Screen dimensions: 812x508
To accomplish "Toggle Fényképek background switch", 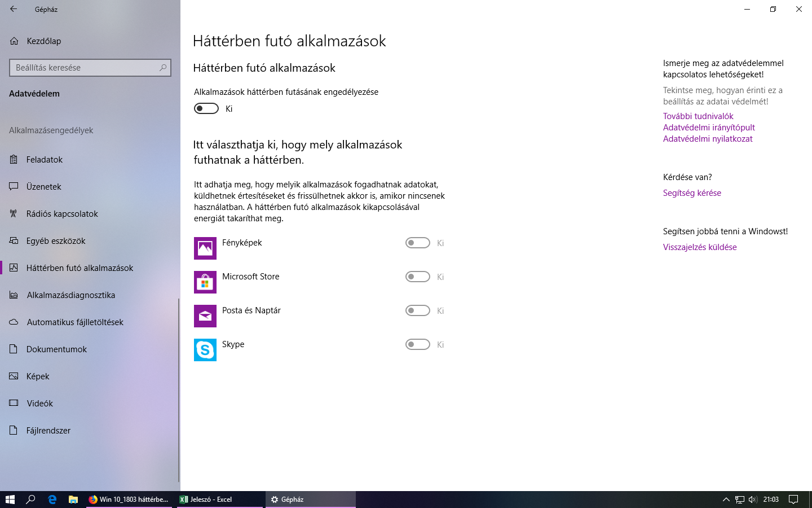I will tap(418, 243).
